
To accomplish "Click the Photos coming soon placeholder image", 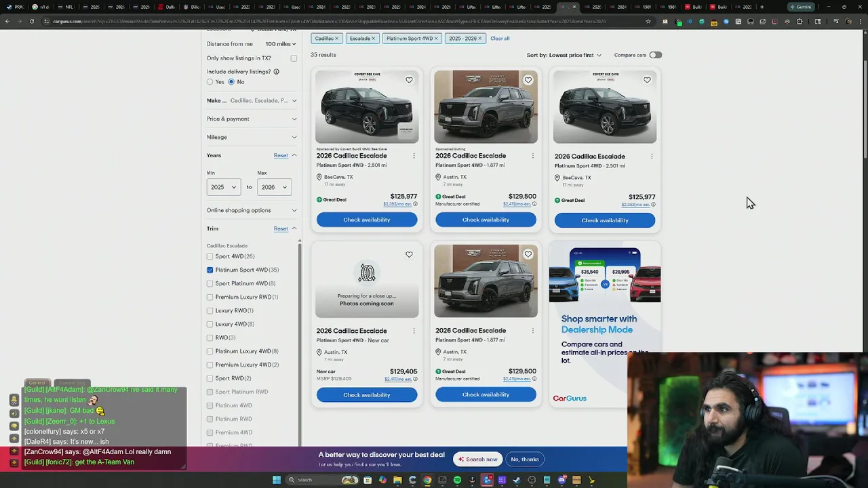I will pos(367,281).
